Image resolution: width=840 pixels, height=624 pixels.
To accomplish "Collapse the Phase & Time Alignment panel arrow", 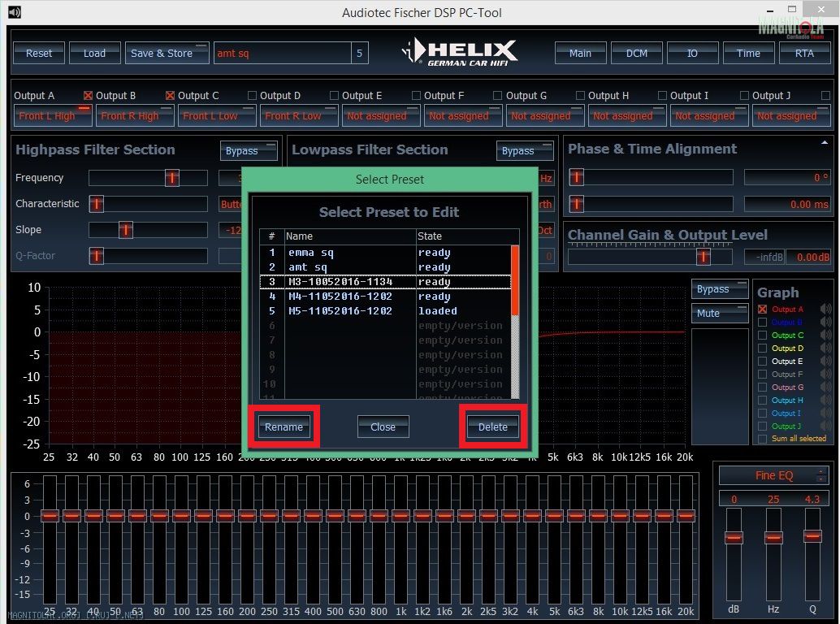I will 825,143.
